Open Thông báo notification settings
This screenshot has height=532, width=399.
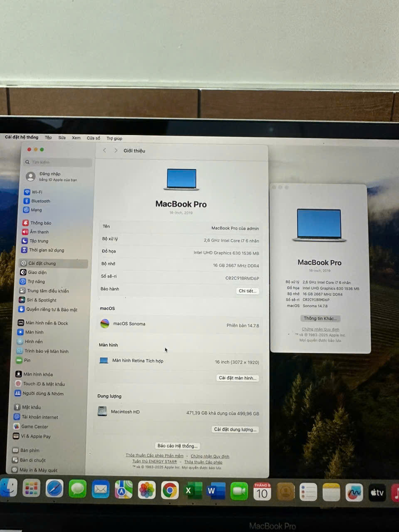pos(40,223)
